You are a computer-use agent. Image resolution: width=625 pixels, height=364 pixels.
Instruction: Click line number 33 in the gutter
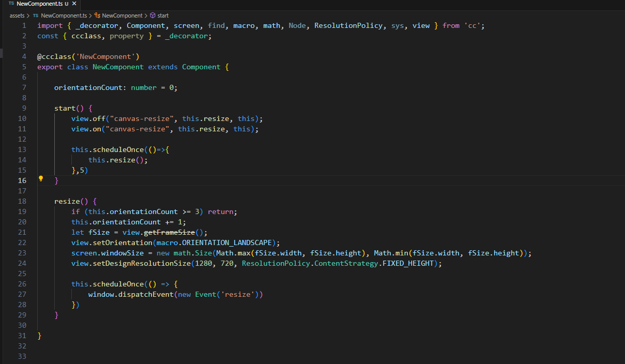click(x=22, y=356)
